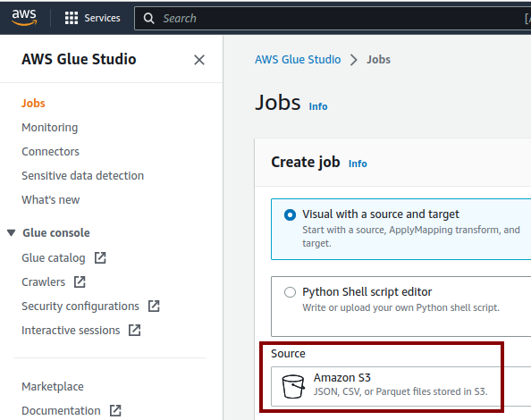Click external link icon beside Glue catalog
This screenshot has width=531, height=420.
coord(100,258)
